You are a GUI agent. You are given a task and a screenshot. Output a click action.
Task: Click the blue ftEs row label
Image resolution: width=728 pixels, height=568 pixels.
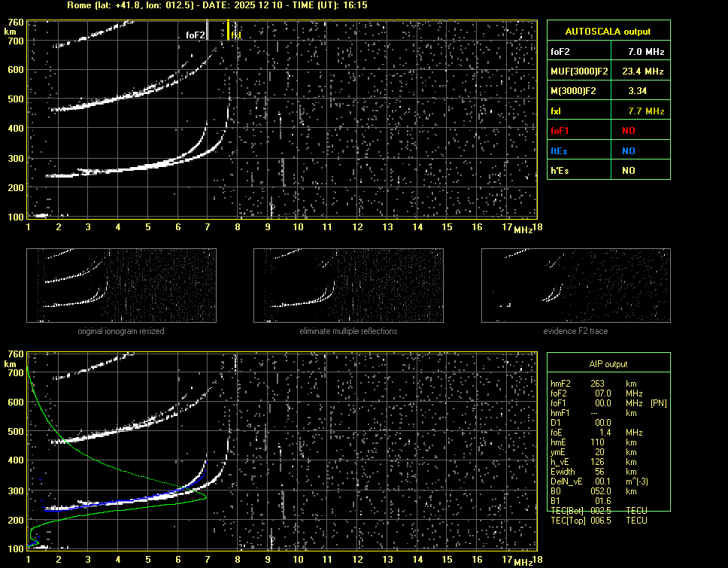(560, 150)
